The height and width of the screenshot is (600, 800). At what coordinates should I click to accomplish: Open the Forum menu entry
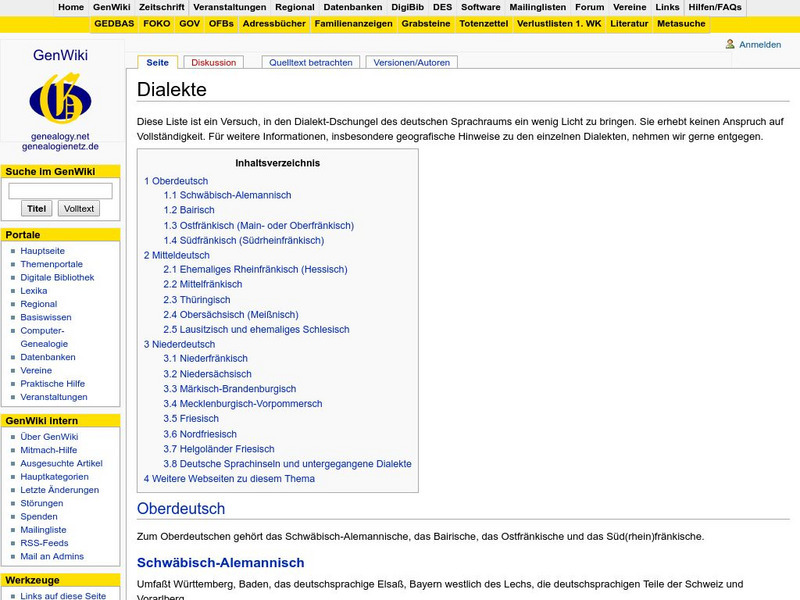click(589, 6)
